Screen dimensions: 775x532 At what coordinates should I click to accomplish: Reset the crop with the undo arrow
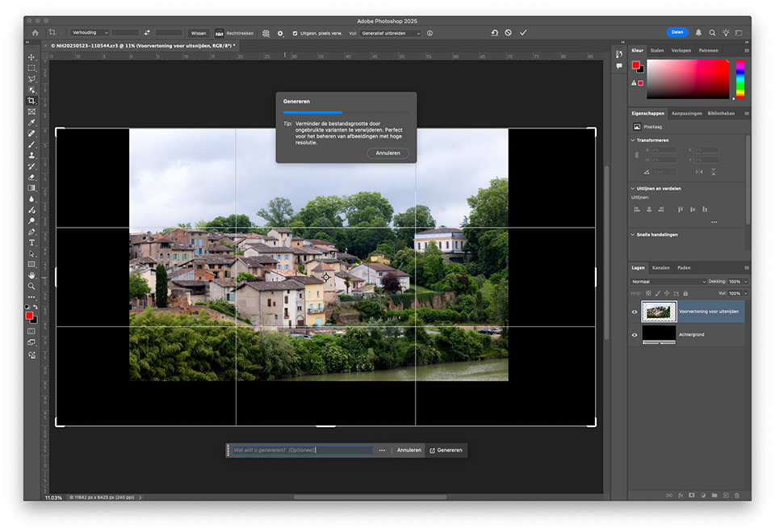(x=495, y=32)
